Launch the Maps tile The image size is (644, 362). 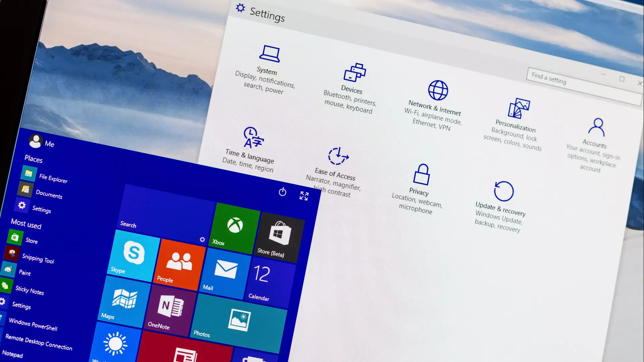pos(123,302)
